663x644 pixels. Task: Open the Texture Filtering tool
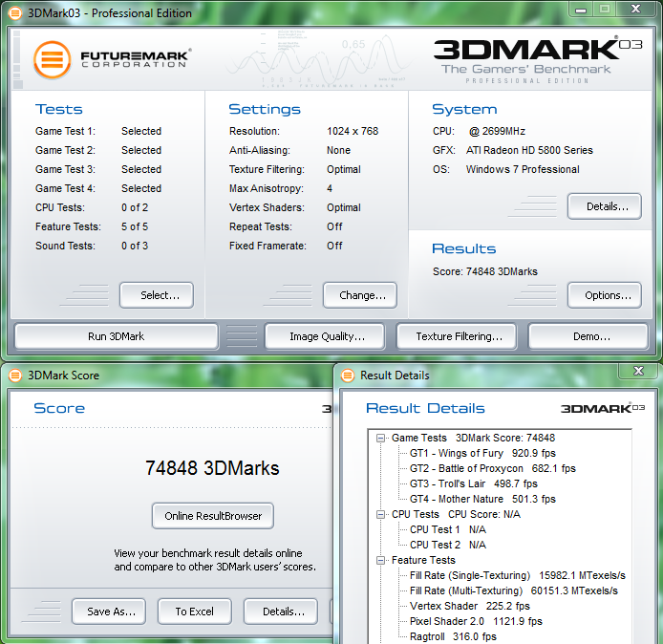pyautogui.click(x=457, y=336)
